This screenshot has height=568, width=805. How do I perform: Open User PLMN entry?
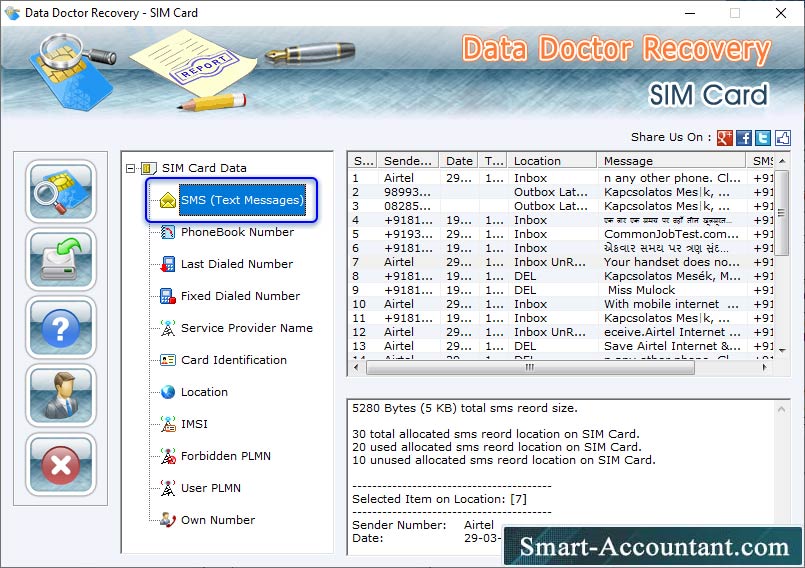click(210, 488)
